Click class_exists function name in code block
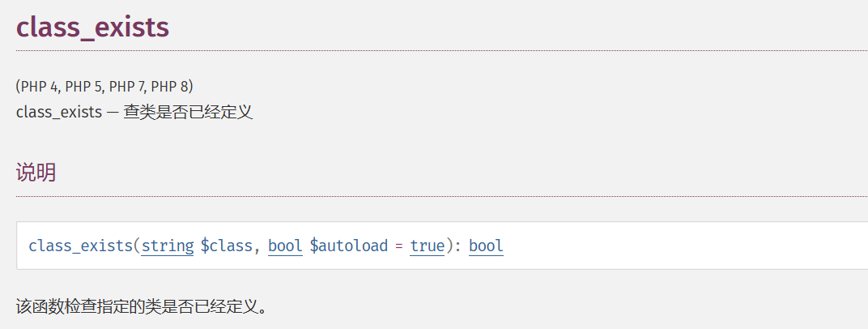868x329 pixels. (x=79, y=246)
